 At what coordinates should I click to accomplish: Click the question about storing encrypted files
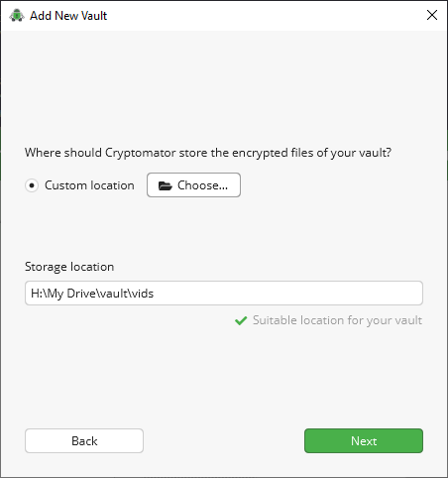[x=208, y=153]
